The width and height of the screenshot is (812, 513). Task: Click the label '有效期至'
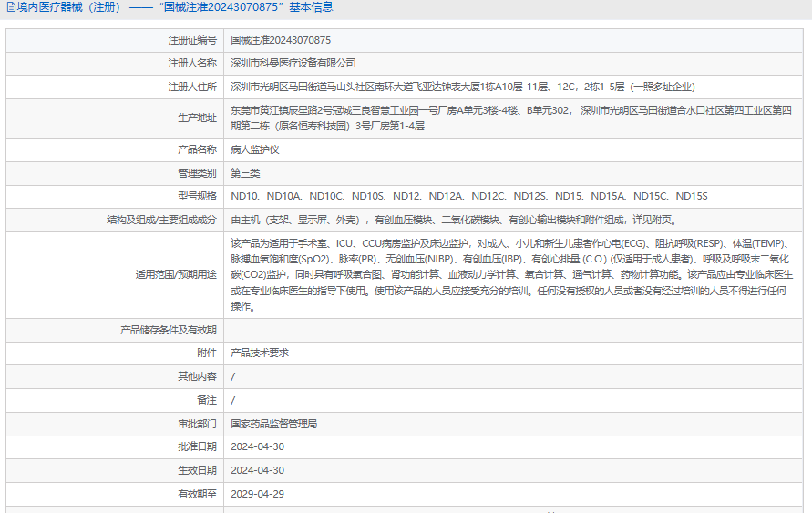(x=197, y=495)
